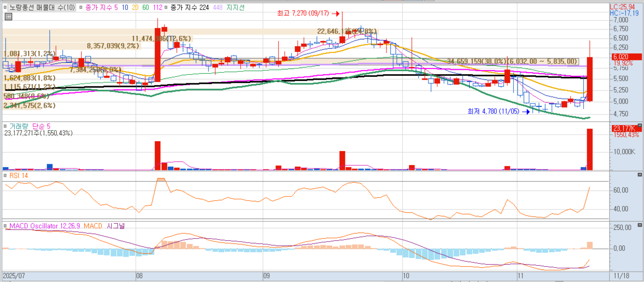Click the 60.00 RSI axis label
This screenshot has width=644, height=282.
pos(621,190)
